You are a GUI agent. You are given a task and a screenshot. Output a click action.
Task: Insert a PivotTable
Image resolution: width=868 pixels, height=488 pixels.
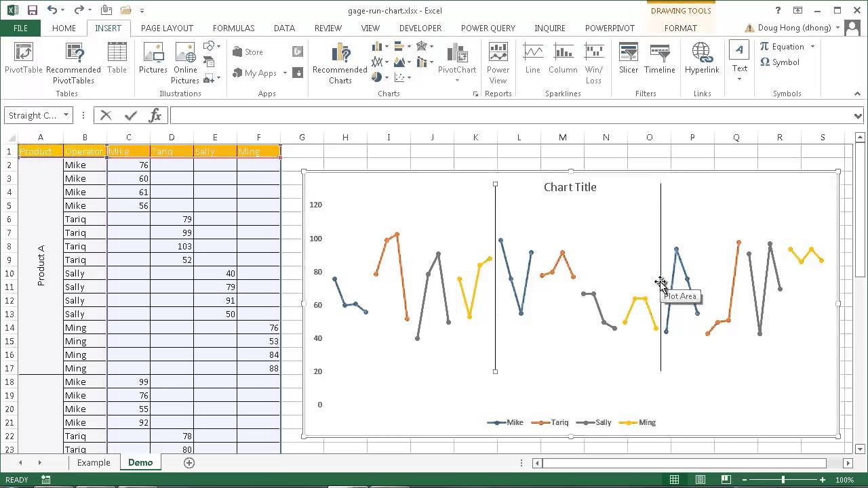pos(24,58)
